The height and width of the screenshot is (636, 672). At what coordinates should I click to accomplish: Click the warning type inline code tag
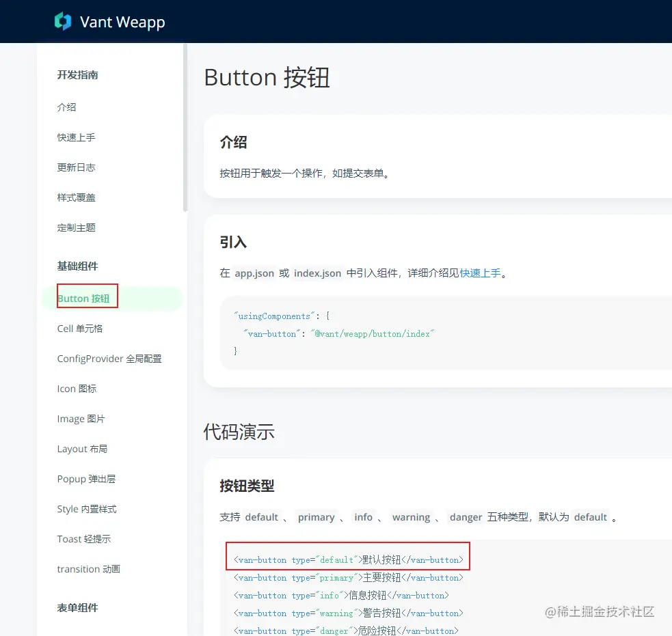point(411,517)
